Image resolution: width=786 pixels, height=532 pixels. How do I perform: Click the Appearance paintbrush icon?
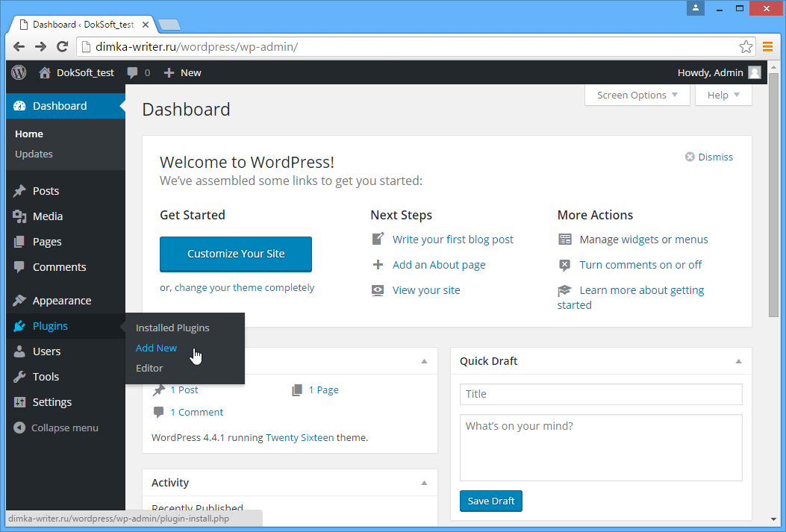pos(19,301)
